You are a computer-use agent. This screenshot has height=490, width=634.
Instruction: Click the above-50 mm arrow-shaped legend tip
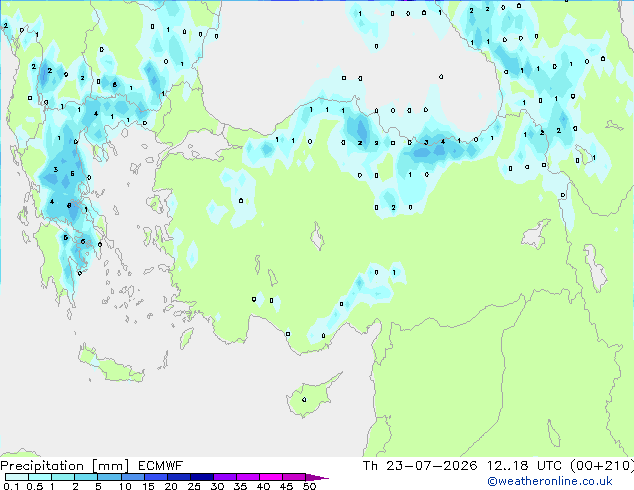(317, 477)
